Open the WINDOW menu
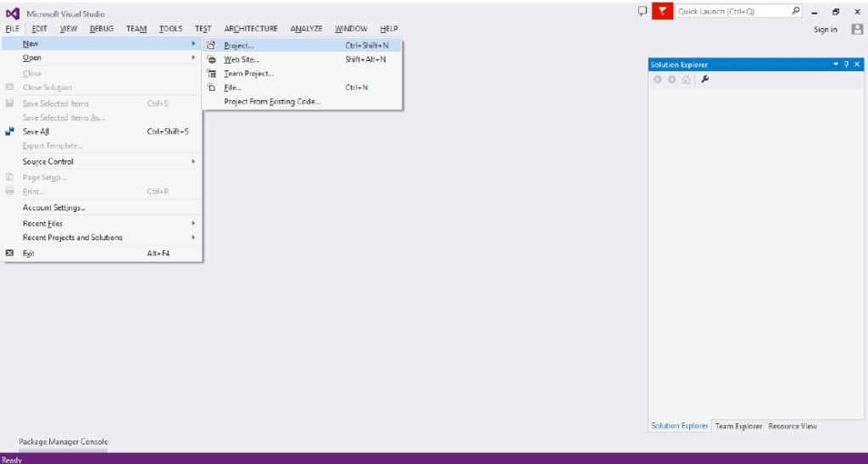 pyautogui.click(x=351, y=28)
